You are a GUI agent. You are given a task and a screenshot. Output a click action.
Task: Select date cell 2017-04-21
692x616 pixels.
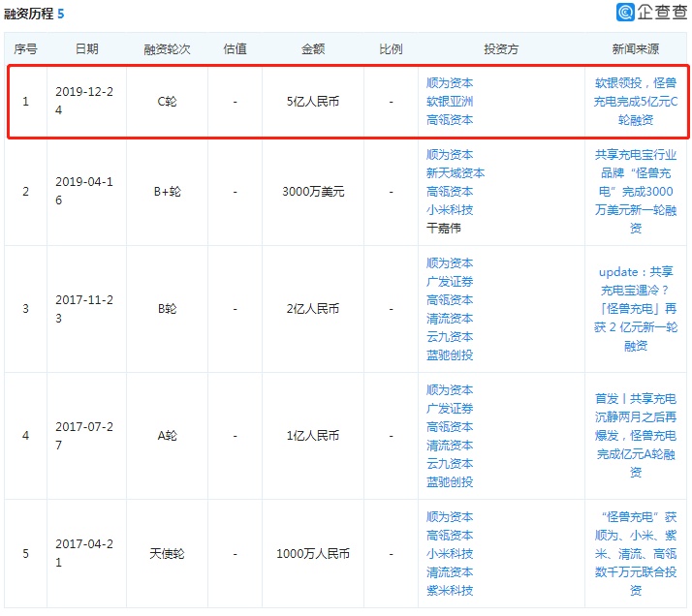(84, 553)
